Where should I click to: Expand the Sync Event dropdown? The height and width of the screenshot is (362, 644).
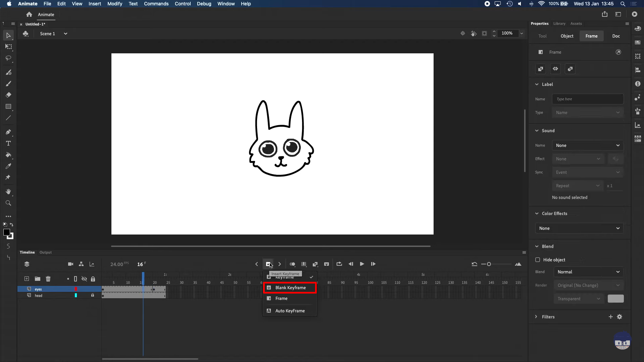[x=588, y=172]
